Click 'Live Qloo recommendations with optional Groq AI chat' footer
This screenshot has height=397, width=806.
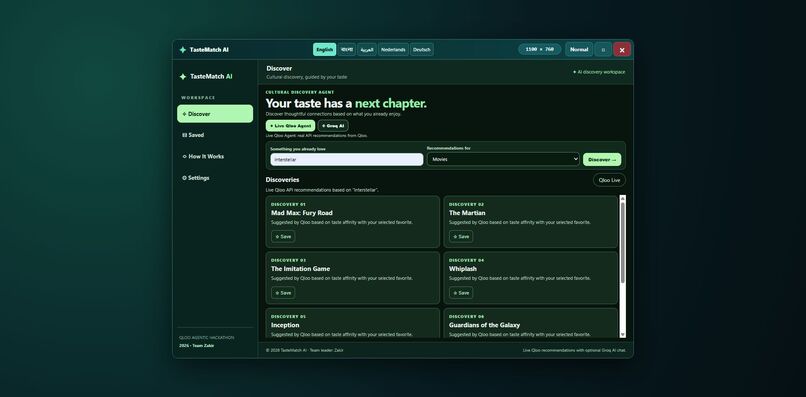tap(574, 350)
